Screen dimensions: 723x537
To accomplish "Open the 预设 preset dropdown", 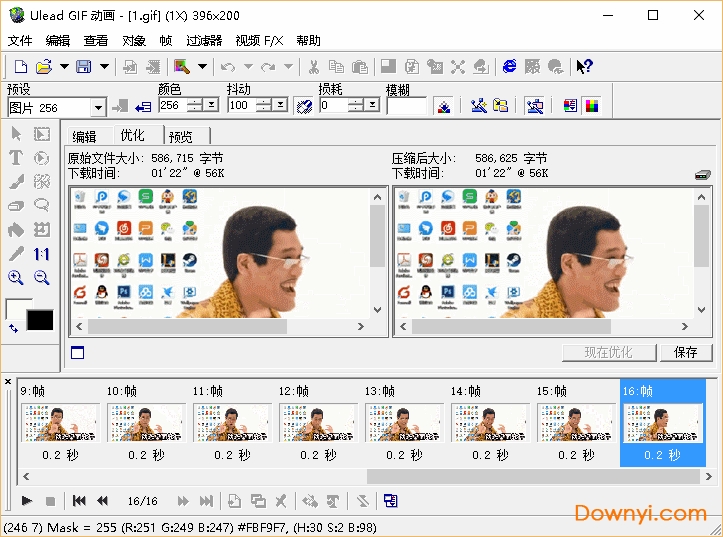I will coord(98,107).
